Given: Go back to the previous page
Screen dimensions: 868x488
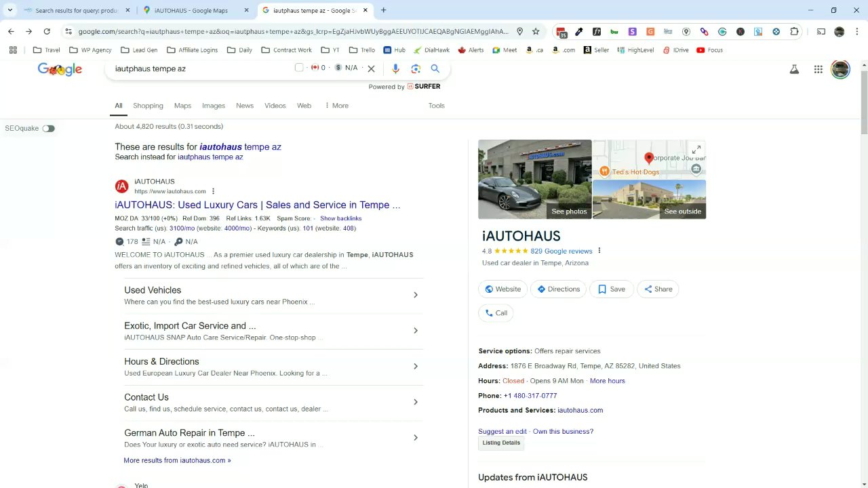Looking at the screenshot, I should [11, 31].
